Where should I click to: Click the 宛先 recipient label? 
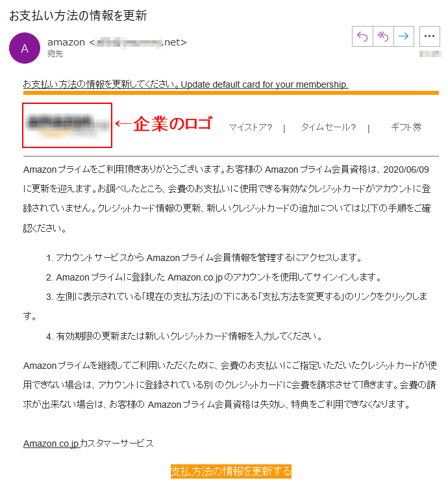click(55, 54)
